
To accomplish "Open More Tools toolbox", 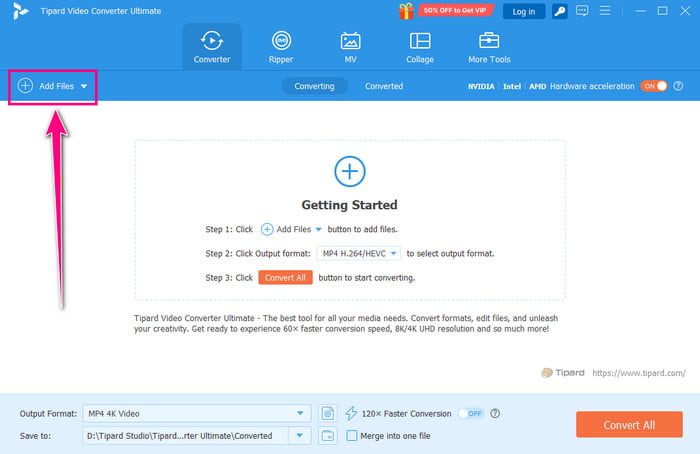I will point(489,47).
